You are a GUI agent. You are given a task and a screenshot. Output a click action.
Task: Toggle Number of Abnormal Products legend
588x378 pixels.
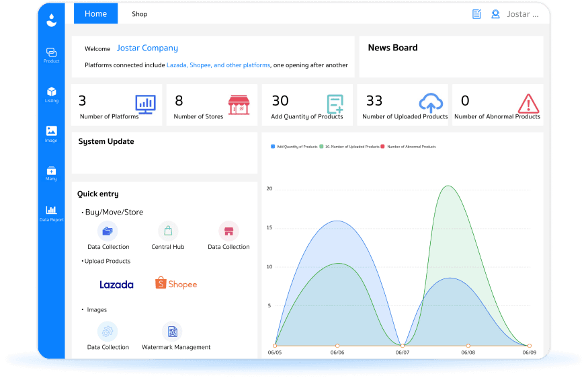tap(409, 146)
